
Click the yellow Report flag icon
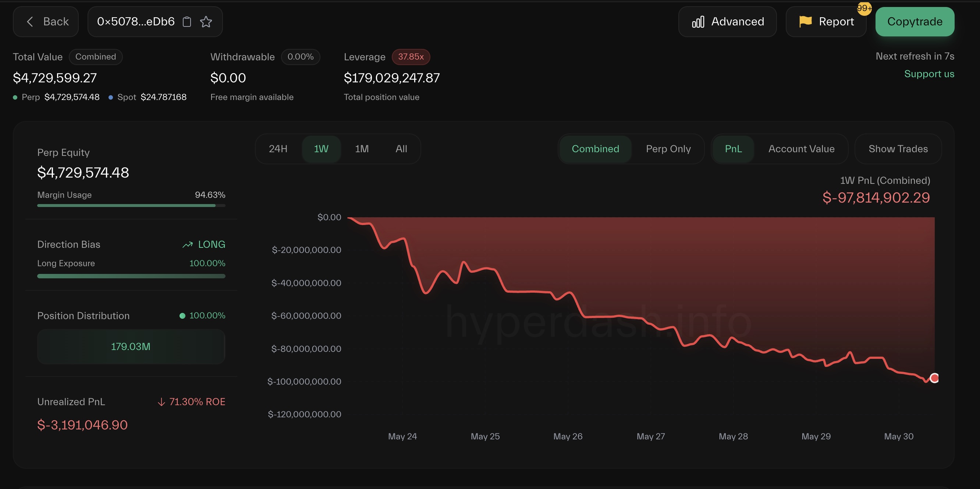(x=805, y=21)
